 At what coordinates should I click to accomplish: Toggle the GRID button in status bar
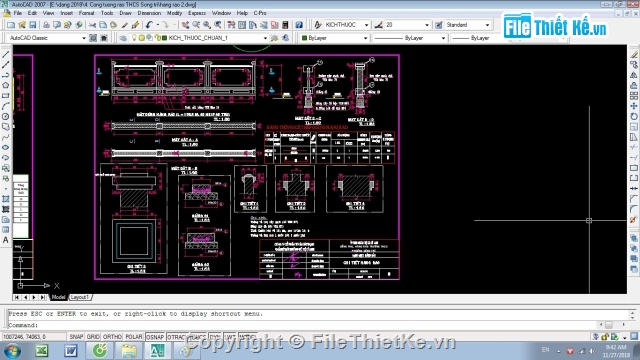pos(93,337)
